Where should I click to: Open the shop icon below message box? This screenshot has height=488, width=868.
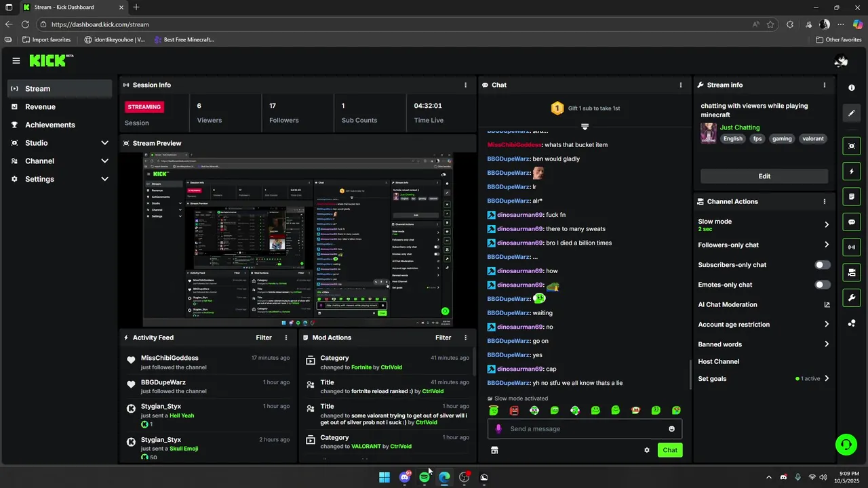(494, 450)
